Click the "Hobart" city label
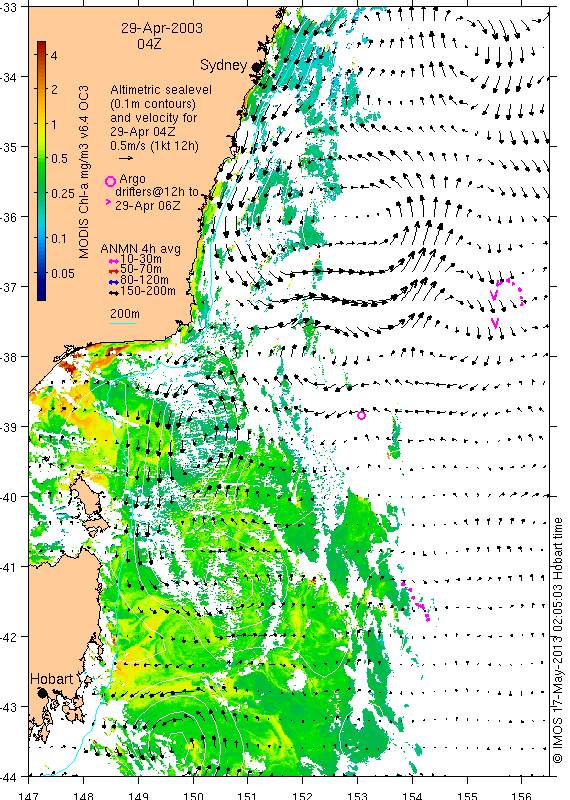570x800 pixels. point(52,679)
